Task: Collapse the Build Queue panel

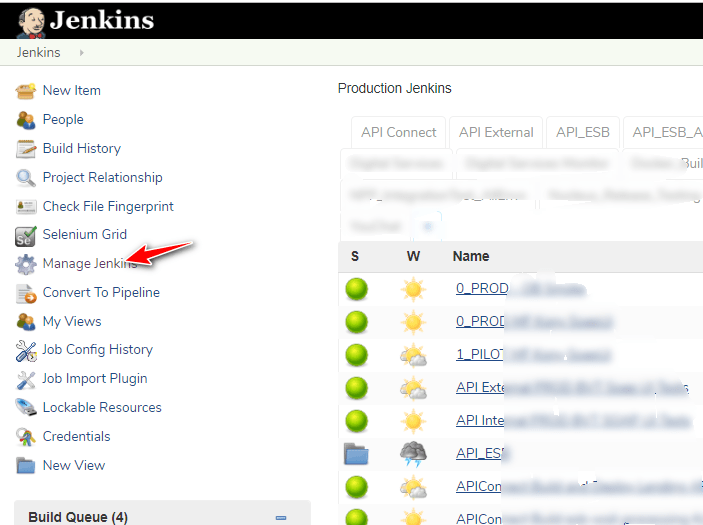Action: [x=281, y=518]
